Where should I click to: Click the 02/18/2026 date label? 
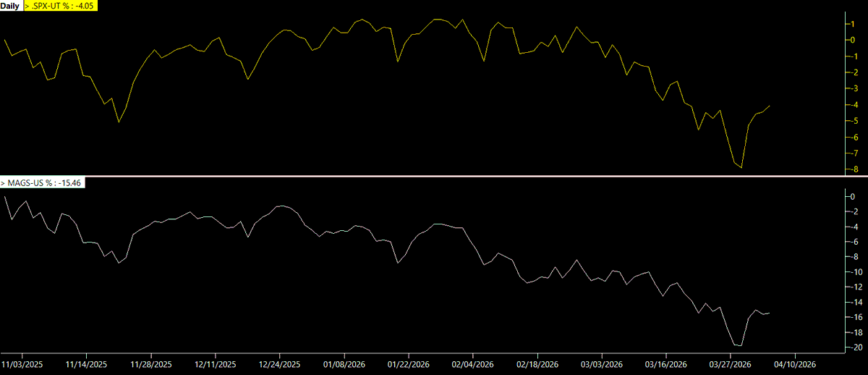tap(537, 365)
